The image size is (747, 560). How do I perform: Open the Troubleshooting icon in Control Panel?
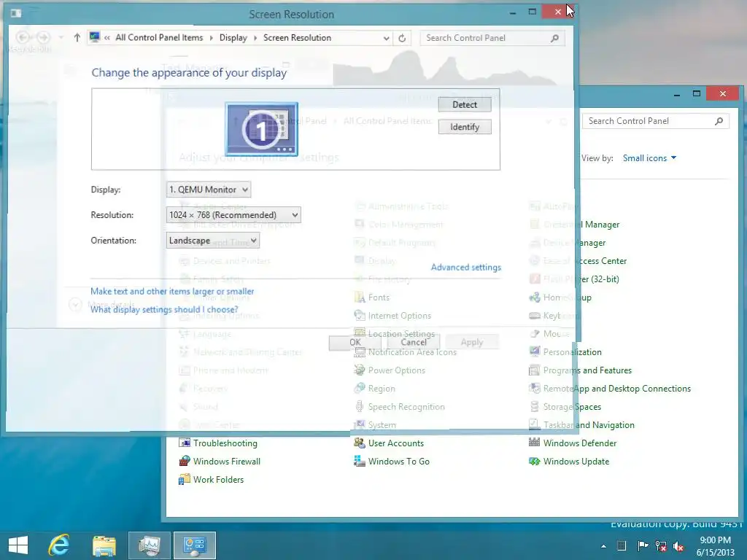click(185, 443)
